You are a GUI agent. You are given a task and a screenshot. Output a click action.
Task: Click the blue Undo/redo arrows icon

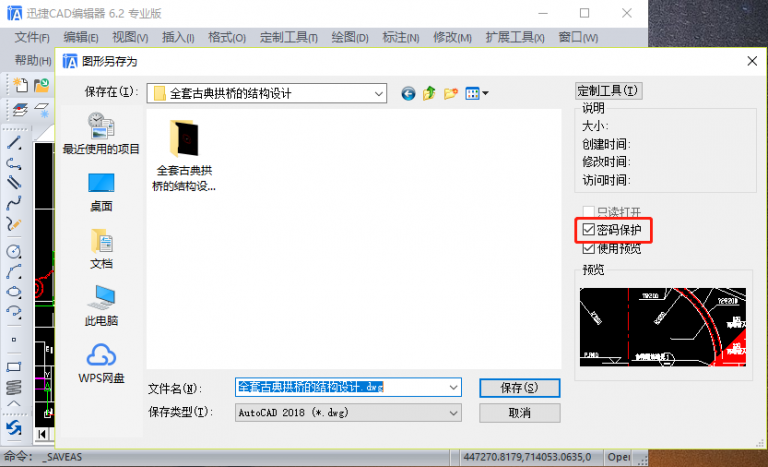14,428
